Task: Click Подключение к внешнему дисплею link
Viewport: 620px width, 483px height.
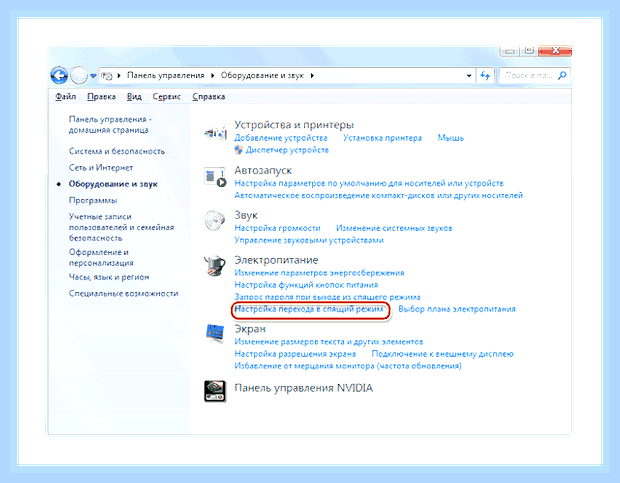Action: [x=442, y=354]
